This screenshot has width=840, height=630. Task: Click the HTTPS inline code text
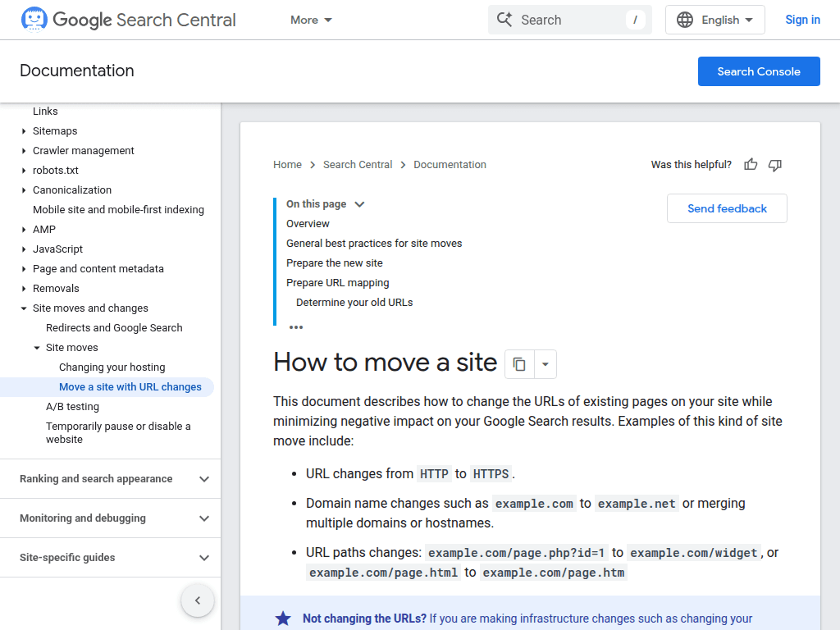click(x=491, y=474)
